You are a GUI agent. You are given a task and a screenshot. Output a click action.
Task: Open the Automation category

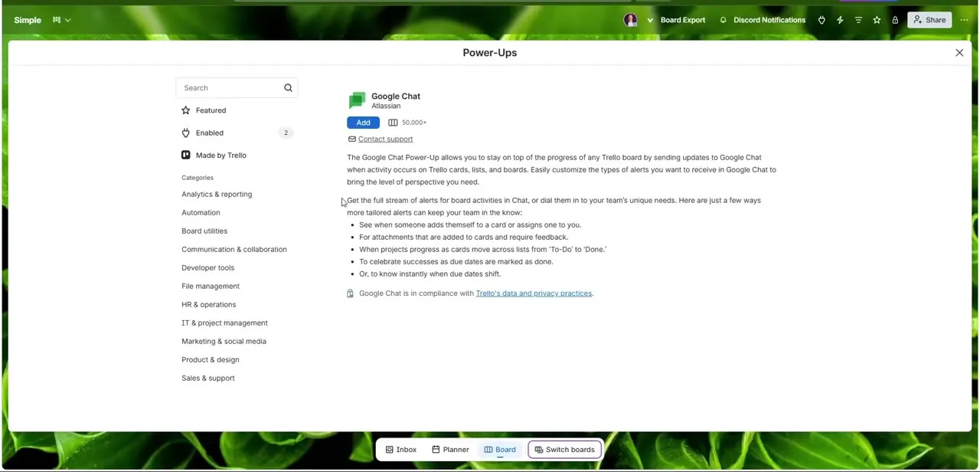pos(201,213)
